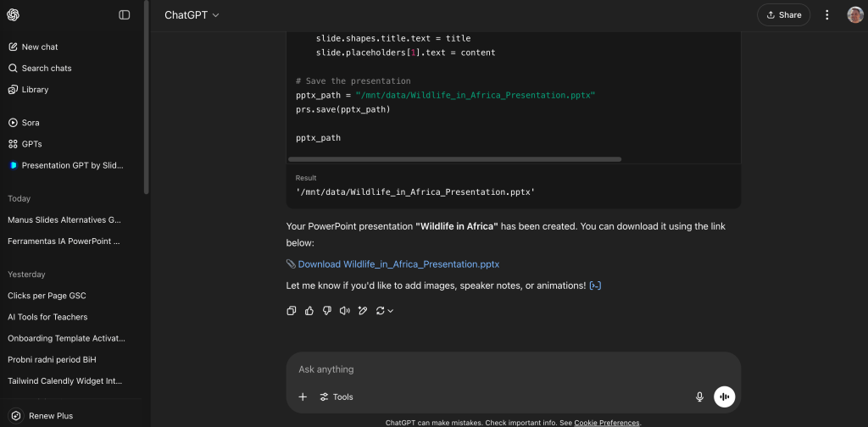Copy the response with copy icon
868x427 pixels.
coord(292,311)
